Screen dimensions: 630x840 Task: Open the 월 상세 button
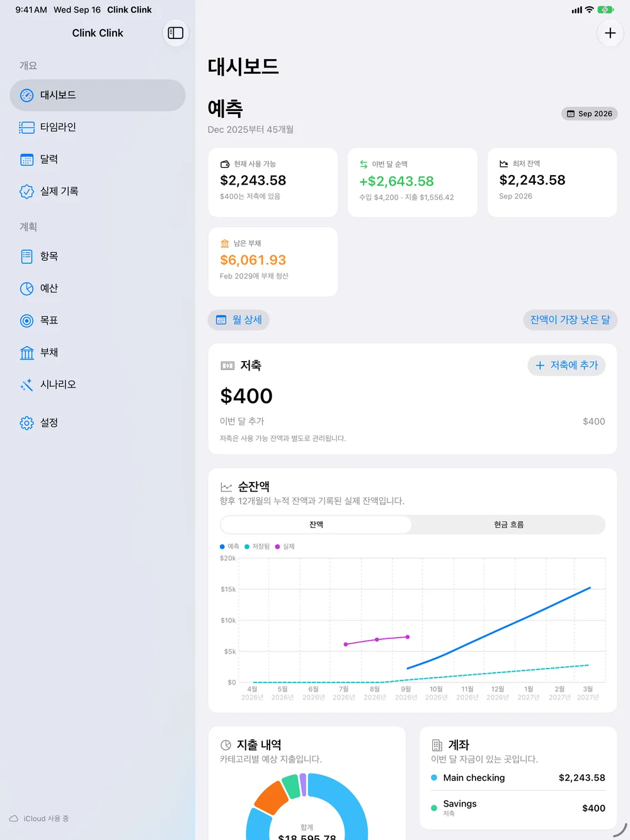(239, 320)
